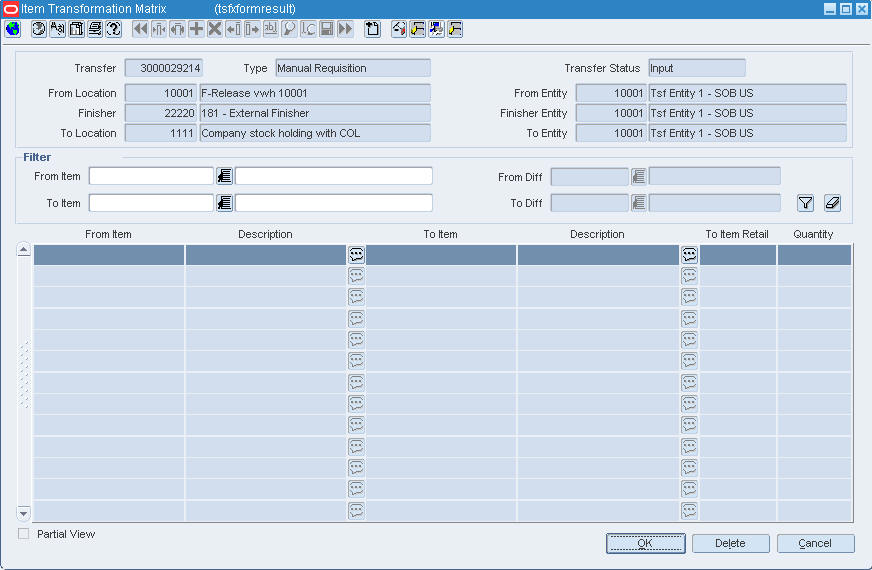Click '181 - External Finisher' text
The image size is (872, 570).
tap(255, 113)
